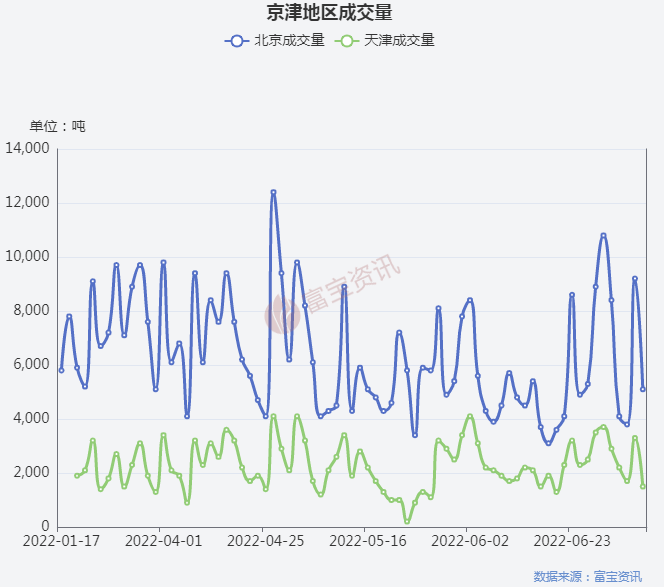
Task: Click the 富宝资讯 watermark logo in the chart
Action: (283, 316)
